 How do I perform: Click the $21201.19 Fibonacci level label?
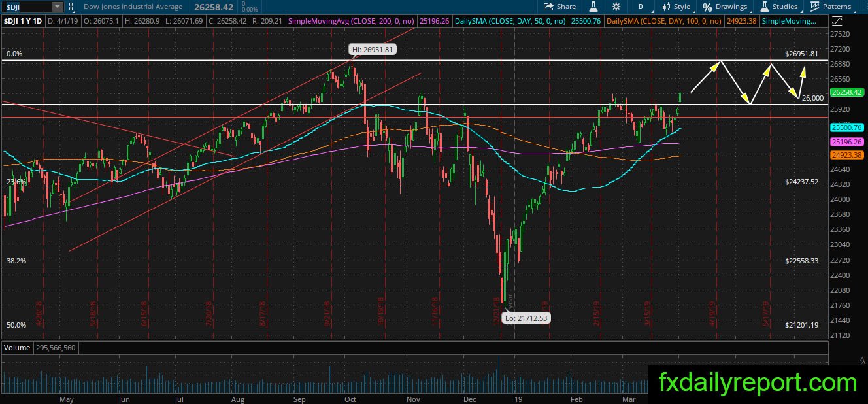click(801, 324)
